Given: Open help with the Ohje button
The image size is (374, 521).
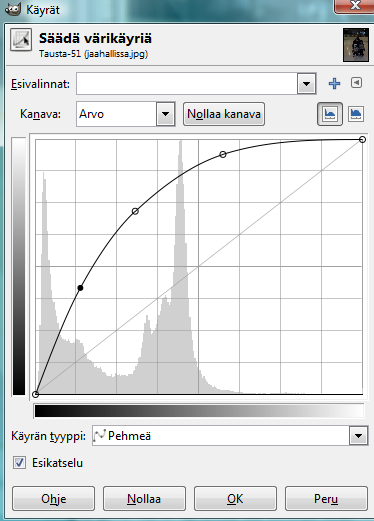Looking at the screenshot, I should [53, 499].
